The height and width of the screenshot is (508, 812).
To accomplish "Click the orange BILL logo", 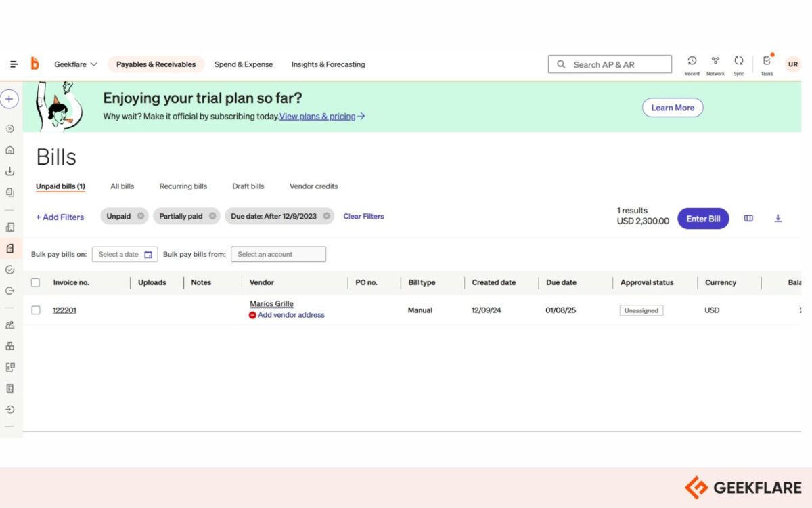I will [x=35, y=64].
